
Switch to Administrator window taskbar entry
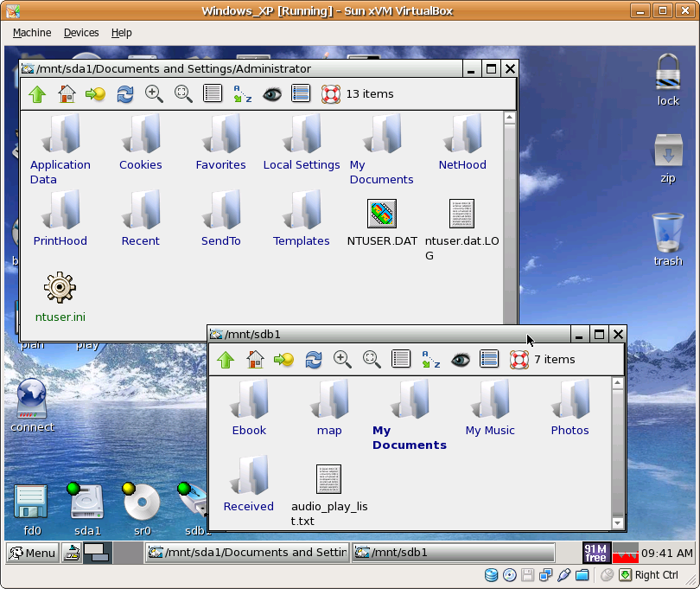[247, 553]
